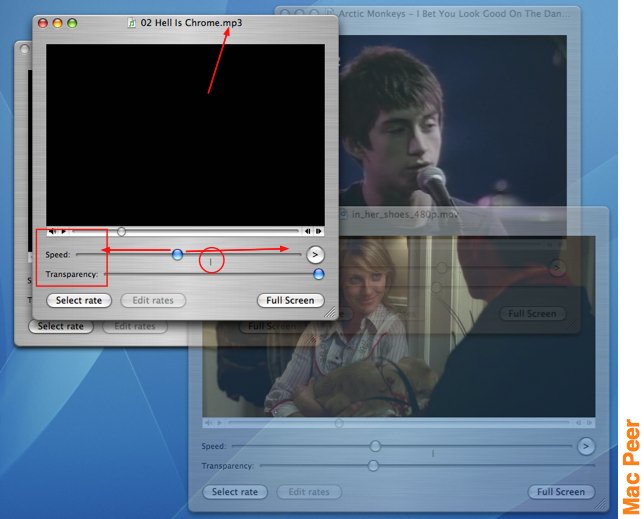The height and width of the screenshot is (519, 644).
Task: Open Select rate in Hell Is Chrome window
Action: (79, 300)
